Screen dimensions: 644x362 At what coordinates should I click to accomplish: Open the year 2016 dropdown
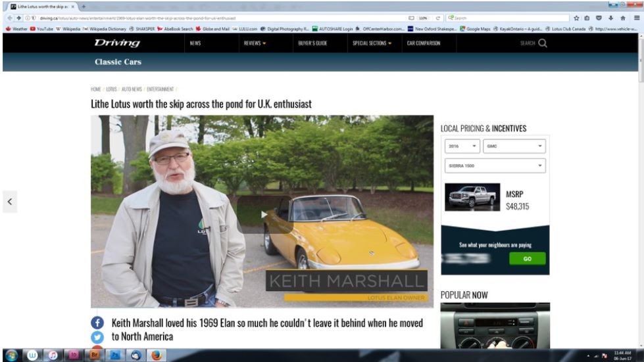point(462,146)
